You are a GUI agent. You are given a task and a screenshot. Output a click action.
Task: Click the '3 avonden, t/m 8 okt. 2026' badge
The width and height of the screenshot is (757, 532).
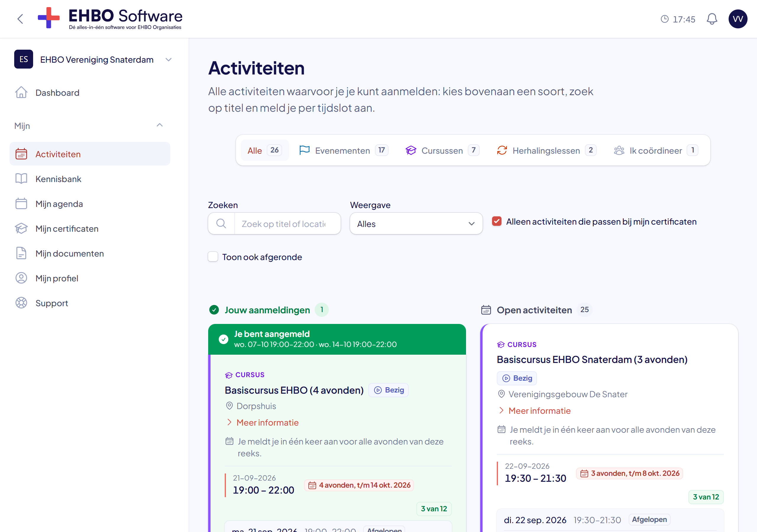[629, 473]
